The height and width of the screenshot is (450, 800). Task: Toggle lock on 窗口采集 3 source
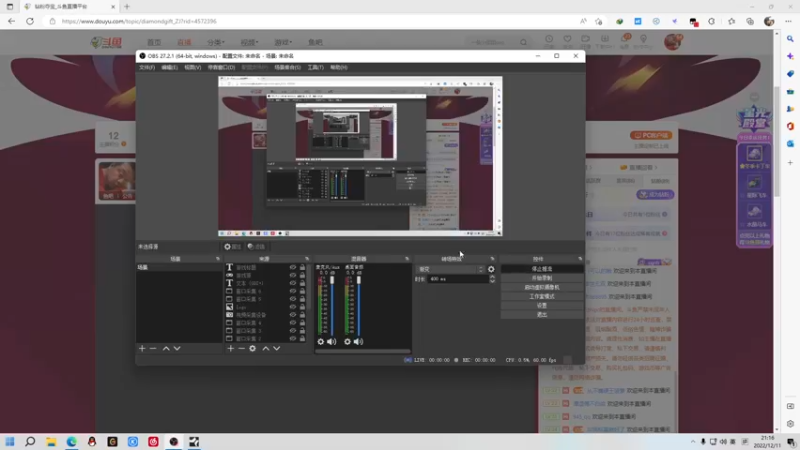pos(302,331)
